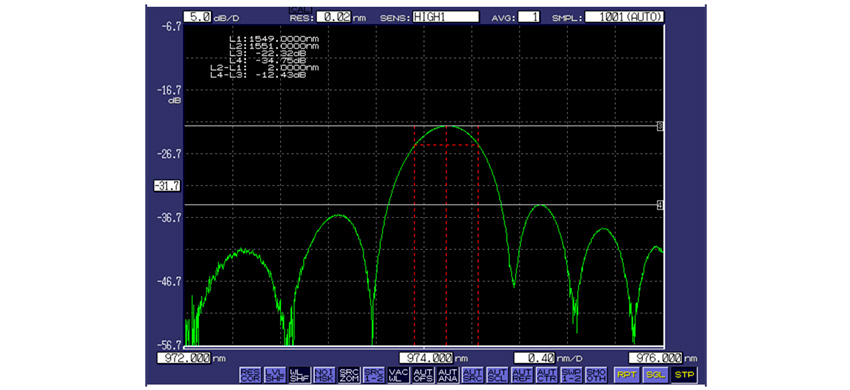Toggle the NOI MSK noise mask button

(325, 375)
